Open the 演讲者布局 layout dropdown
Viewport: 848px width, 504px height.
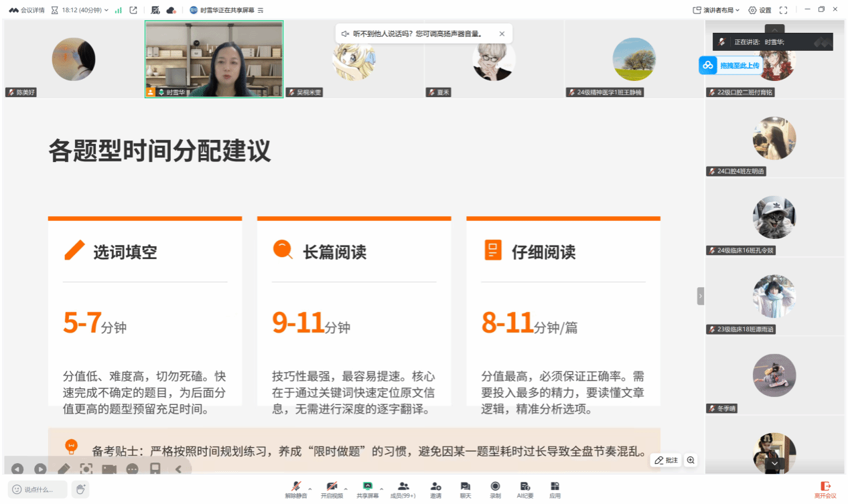[x=716, y=10]
